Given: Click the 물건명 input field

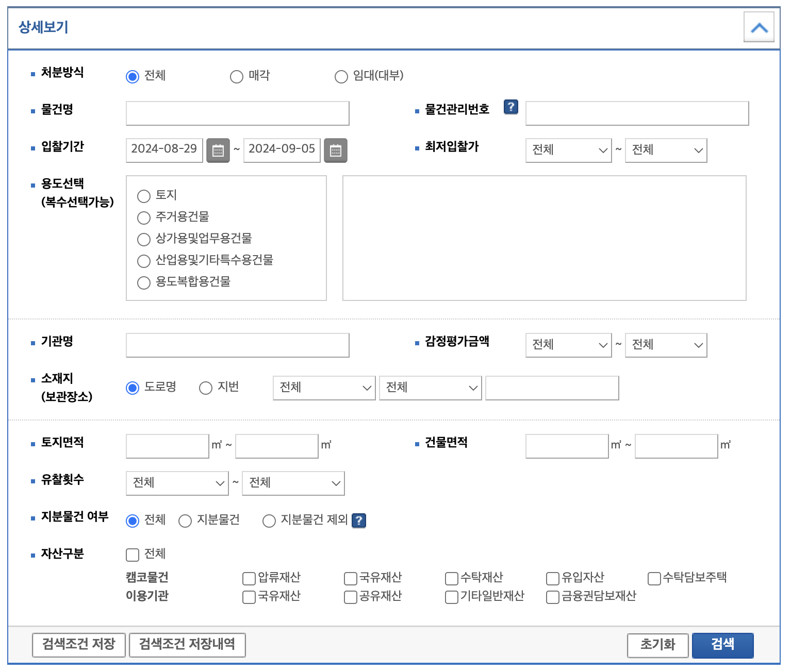Looking at the screenshot, I should (x=237, y=113).
